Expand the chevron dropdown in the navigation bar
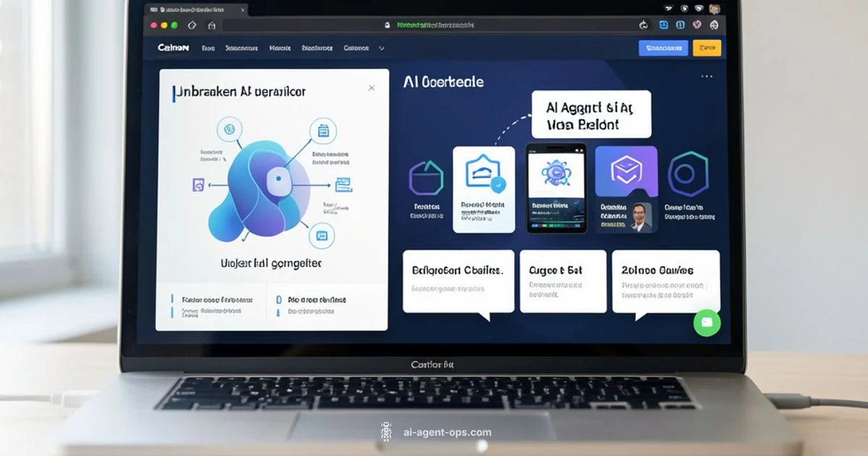The height and width of the screenshot is (456, 868). point(381,48)
